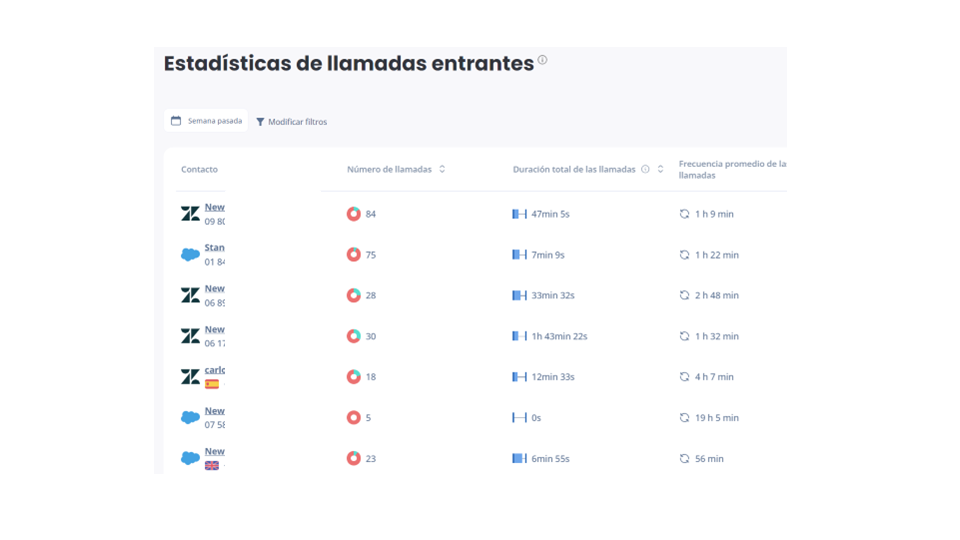The image size is (960, 540).
Task: Click frequency cycle icon beside 4 h 7 min
Action: click(x=684, y=377)
